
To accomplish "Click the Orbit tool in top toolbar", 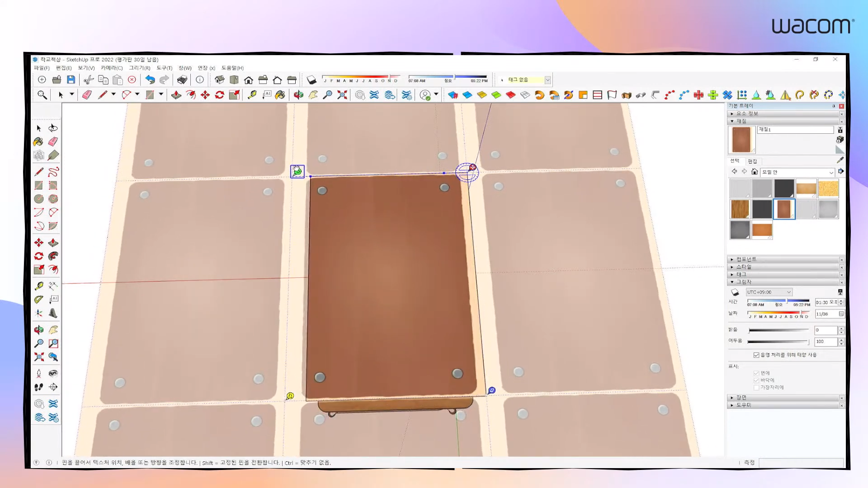I will (x=298, y=95).
